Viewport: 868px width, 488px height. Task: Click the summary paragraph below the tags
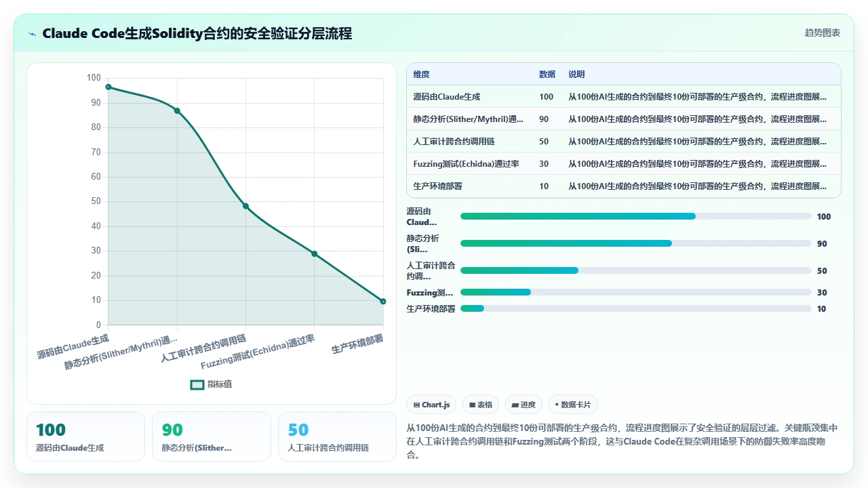[x=623, y=442]
